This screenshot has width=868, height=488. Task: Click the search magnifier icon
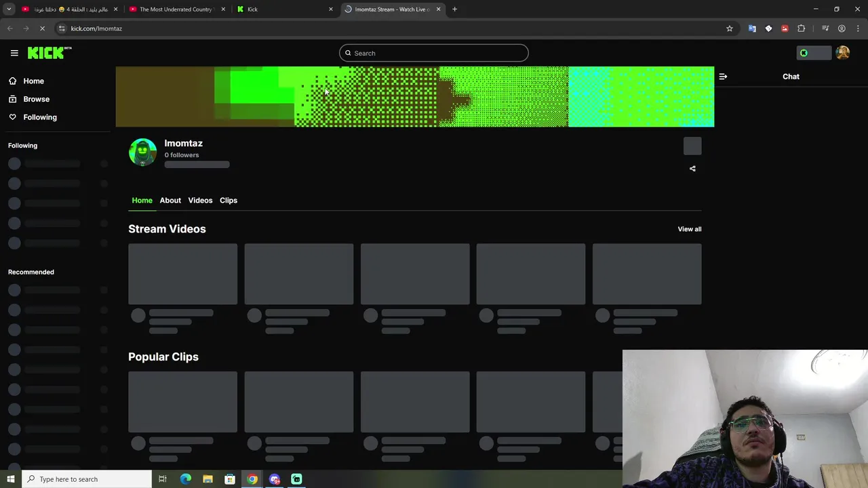click(348, 53)
